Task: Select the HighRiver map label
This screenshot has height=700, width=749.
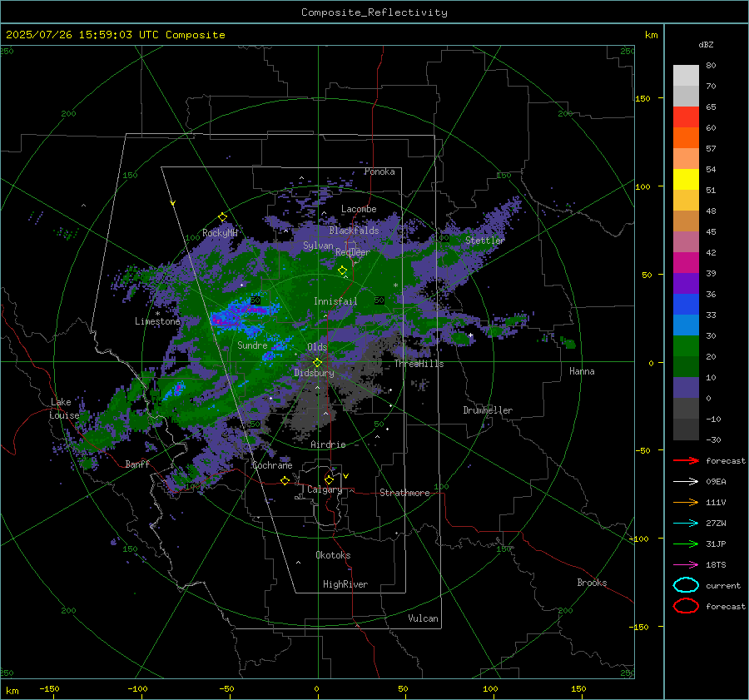Action: 345,584
